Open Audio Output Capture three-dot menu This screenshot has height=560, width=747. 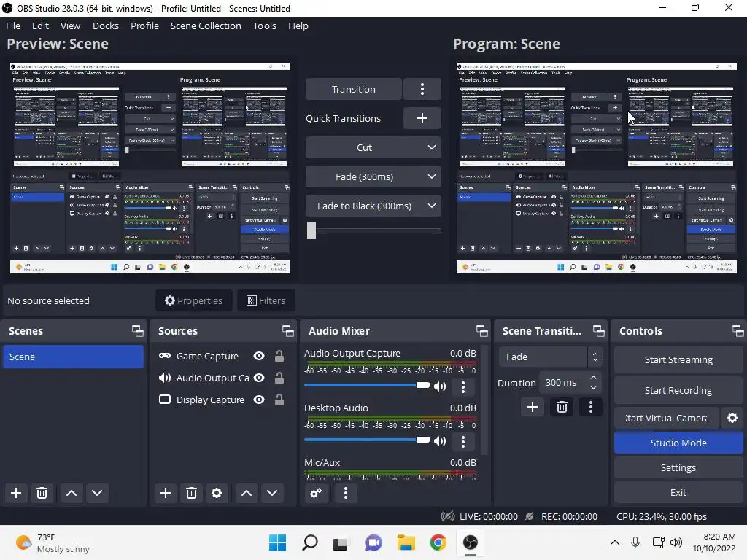coord(463,386)
